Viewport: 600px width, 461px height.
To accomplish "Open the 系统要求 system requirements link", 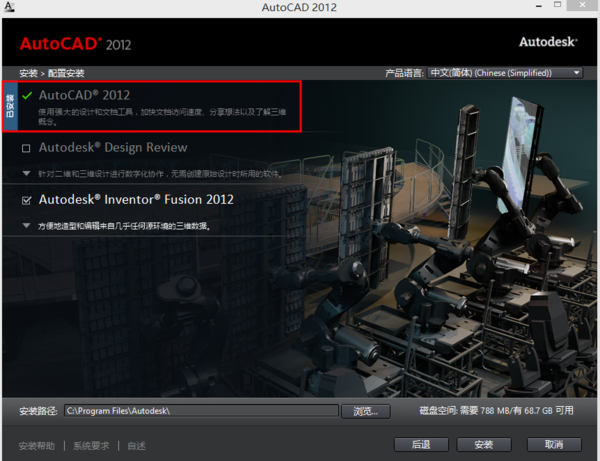I will click(x=91, y=446).
